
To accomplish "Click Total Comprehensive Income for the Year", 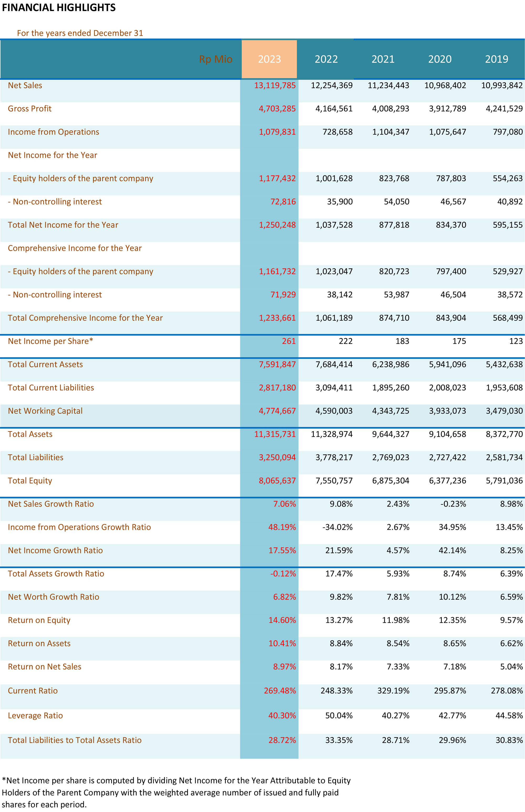I will (85, 318).
